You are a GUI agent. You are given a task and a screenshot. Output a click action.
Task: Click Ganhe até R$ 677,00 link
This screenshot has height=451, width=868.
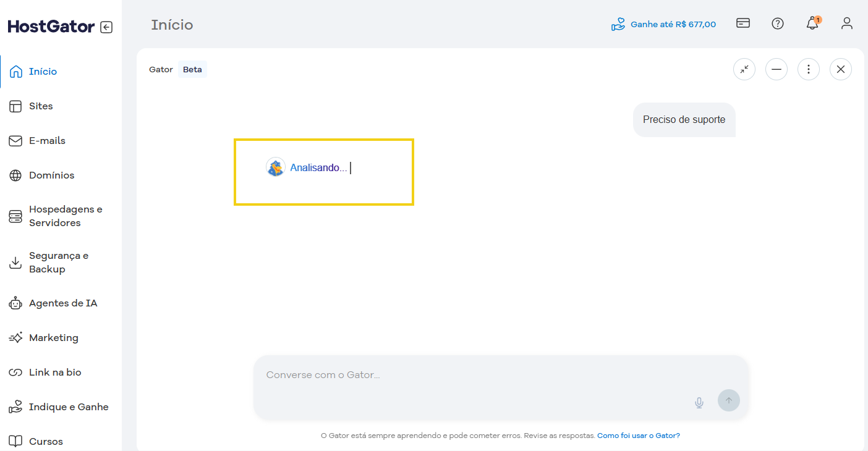click(663, 25)
